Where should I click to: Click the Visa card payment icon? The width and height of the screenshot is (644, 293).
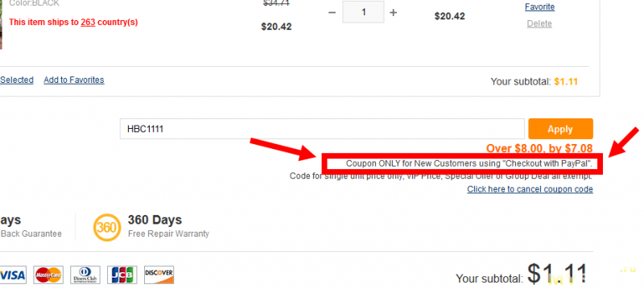coord(13,275)
